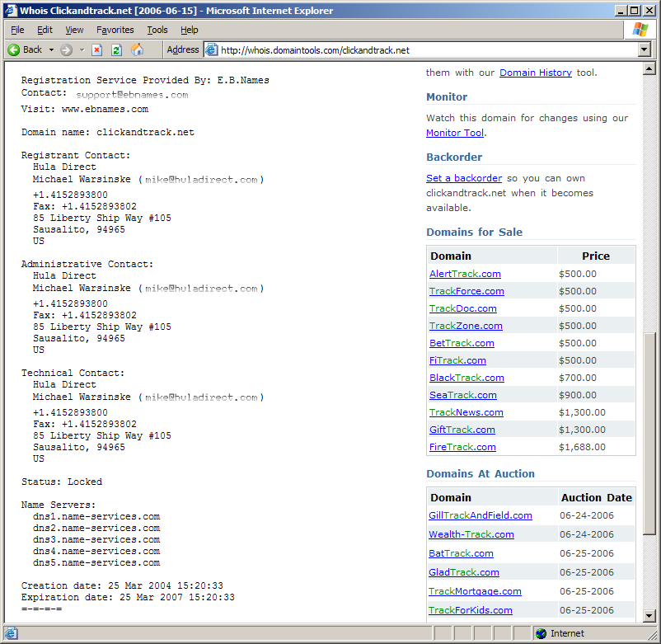The image size is (661, 644).
Task: Click the Internet Explorer title bar icon
Action: click(x=11, y=10)
